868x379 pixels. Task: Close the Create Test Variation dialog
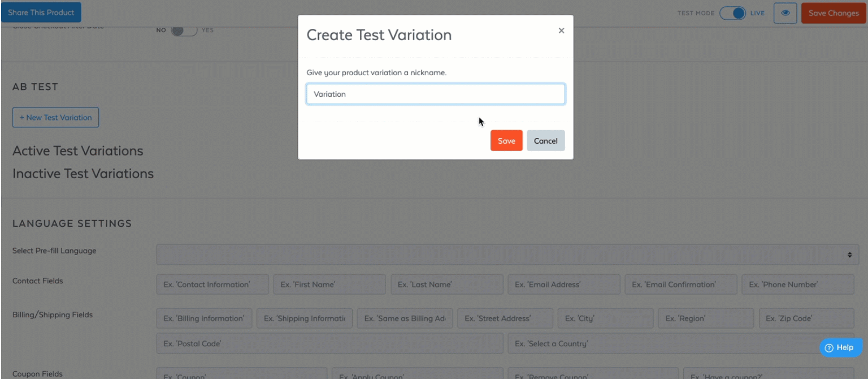point(561,31)
